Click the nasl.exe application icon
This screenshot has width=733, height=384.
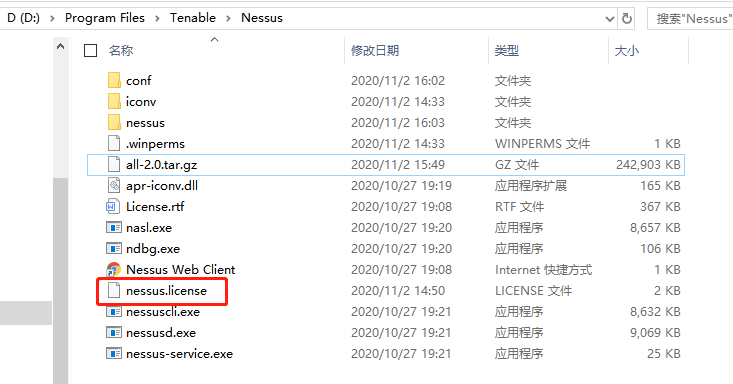[x=114, y=228]
